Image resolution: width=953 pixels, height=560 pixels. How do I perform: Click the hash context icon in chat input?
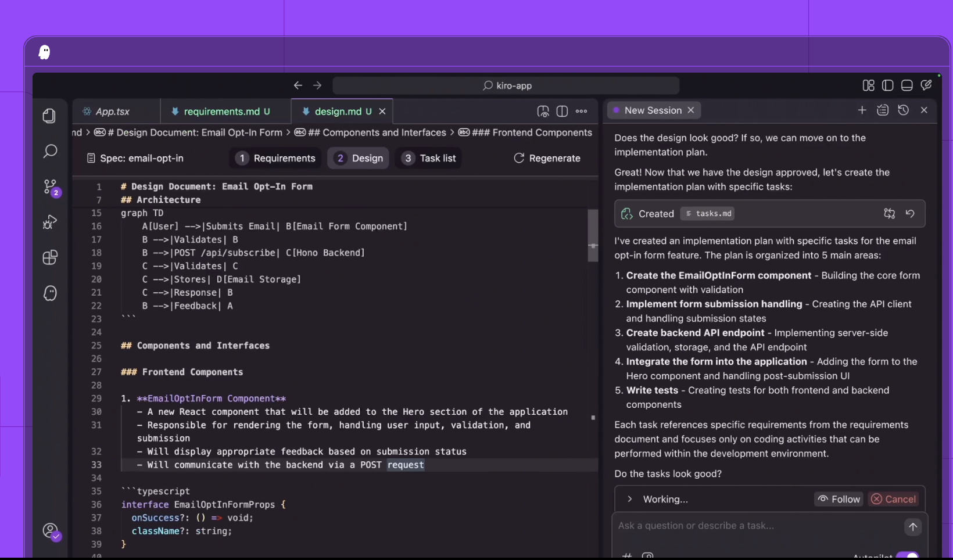[627, 556]
